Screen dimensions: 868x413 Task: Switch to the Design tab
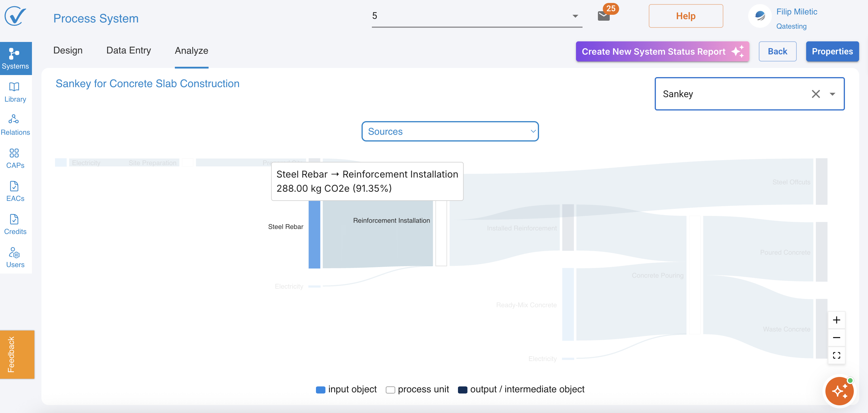coord(68,51)
